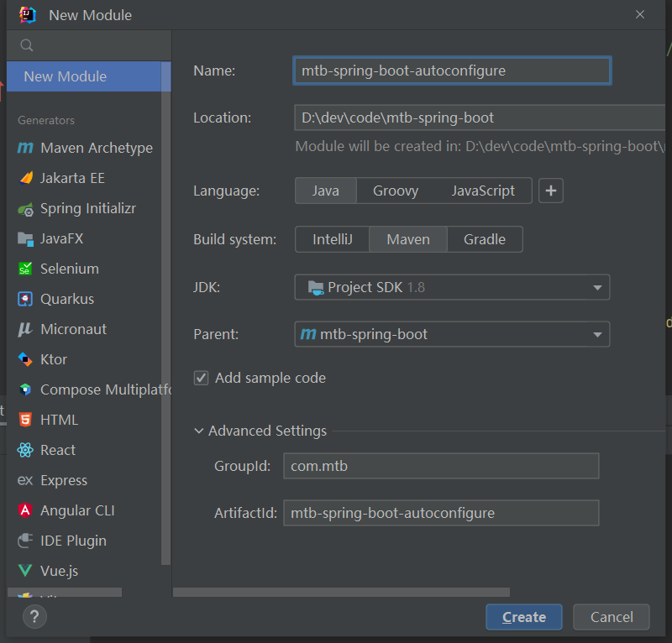The width and height of the screenshot is (672, 643).
Task: Click the left panel horizontal scrollbar
Action: click(x=65, y=592)
